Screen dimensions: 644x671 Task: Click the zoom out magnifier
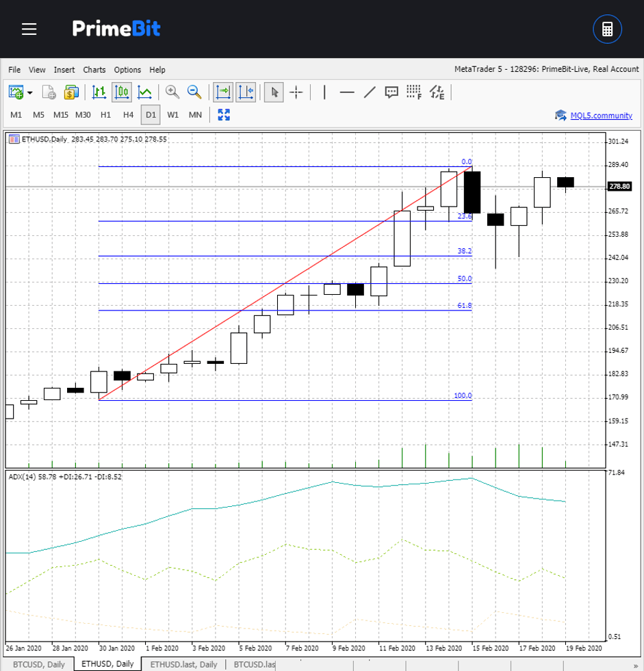click(194, 92)
